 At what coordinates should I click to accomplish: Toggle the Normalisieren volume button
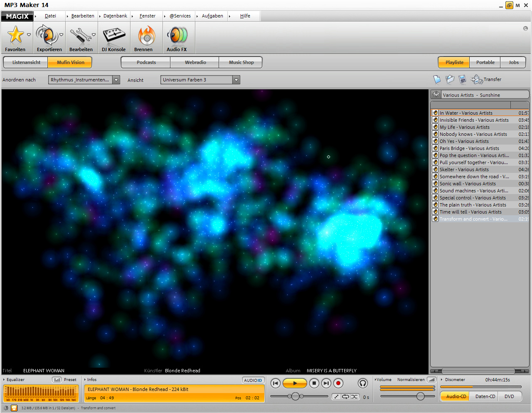tap(431, 380)
